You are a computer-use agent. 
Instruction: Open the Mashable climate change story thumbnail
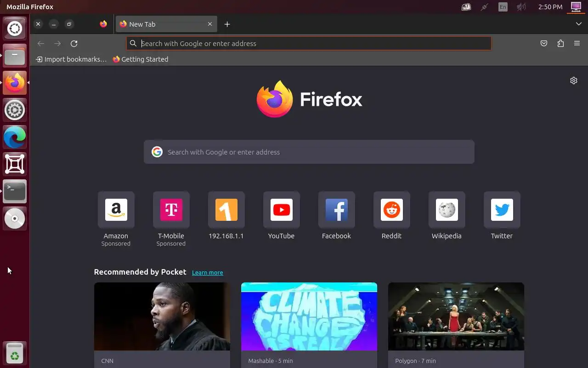309,316
